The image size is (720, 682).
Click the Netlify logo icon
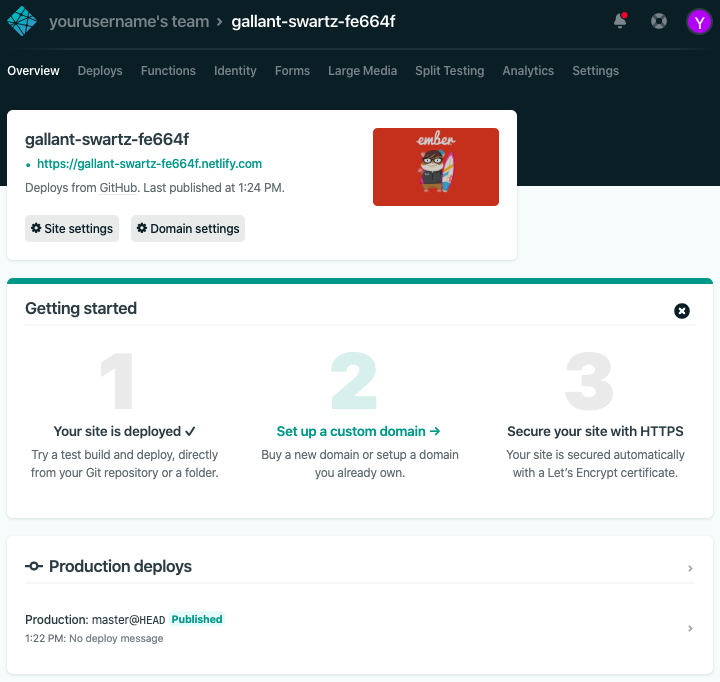[x=22, y=21]
